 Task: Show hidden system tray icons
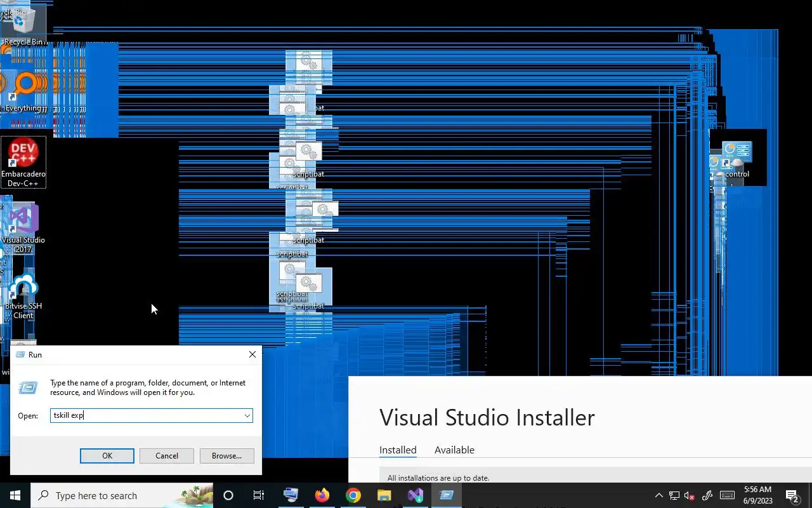[658, 495]
